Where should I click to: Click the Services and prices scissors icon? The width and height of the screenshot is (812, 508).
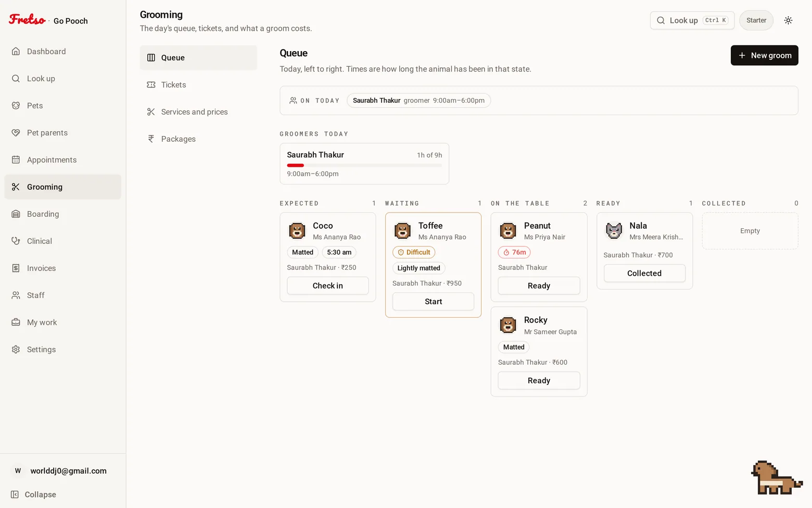151,111
